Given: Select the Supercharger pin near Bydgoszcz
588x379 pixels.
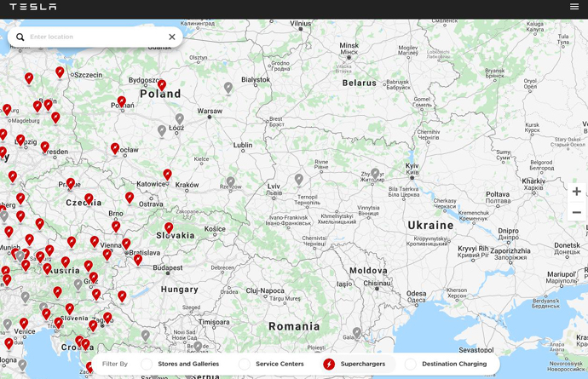Looking at the screenshot, I should tap(161, 85).
